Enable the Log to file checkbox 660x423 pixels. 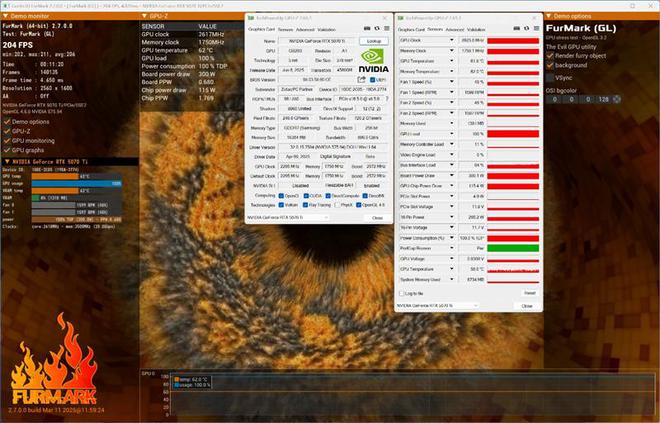pyautogui.click(x=401, y=293)
